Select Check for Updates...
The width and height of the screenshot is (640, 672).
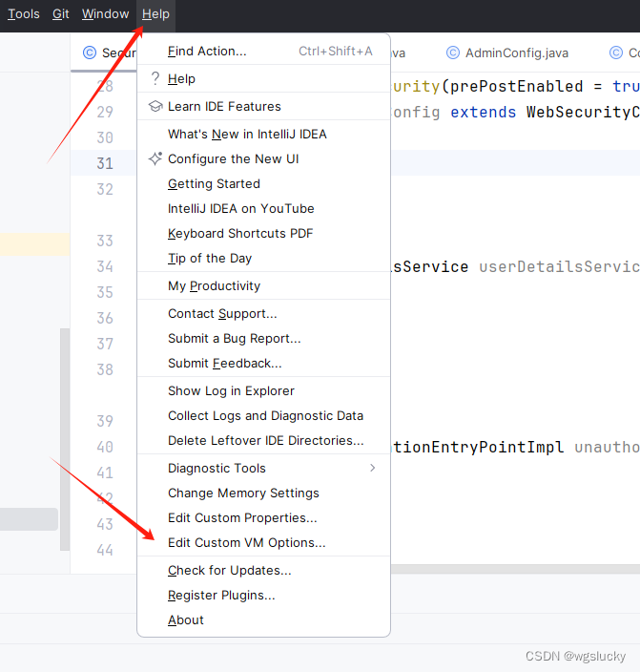(x=263, y=571)
